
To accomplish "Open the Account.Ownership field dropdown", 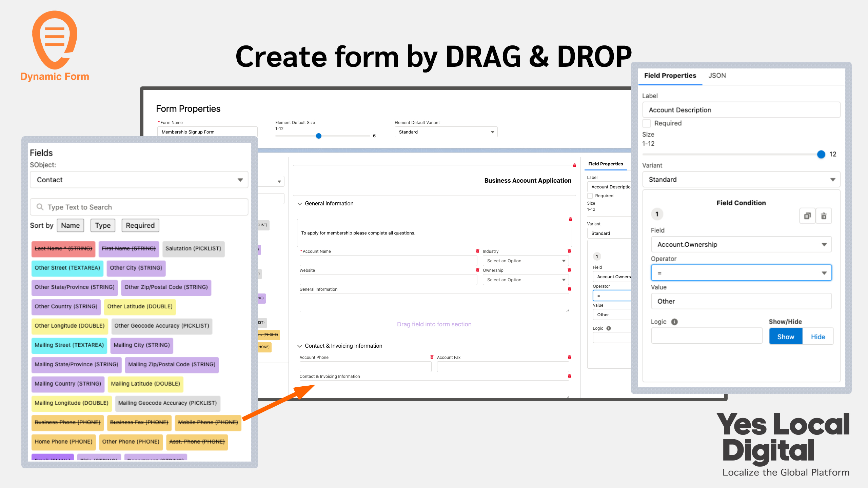I will pyautogui.click(x=741, y=245).
